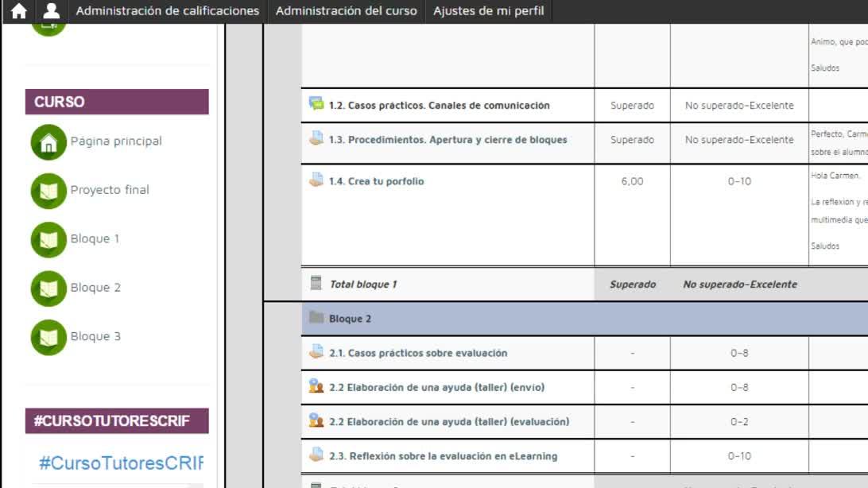Select No superado–Excelente range in Total bloque 1 row
868x488 pixels.
click(740, 285)
